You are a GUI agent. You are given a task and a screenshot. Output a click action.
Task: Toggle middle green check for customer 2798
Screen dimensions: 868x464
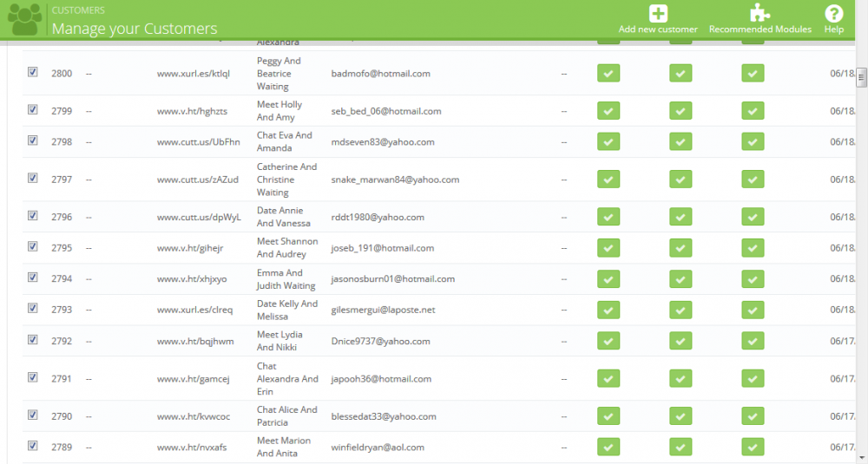[681, 141]
